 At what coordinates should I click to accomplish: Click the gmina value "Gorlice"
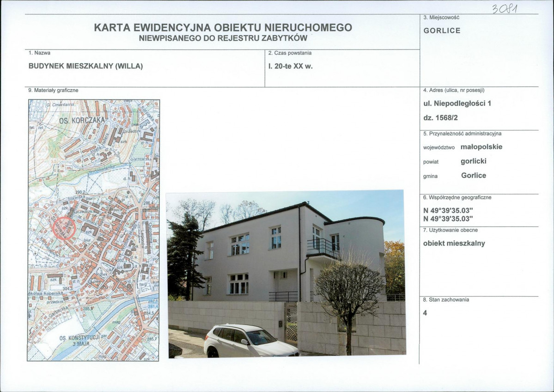click(x=474, y=175)
